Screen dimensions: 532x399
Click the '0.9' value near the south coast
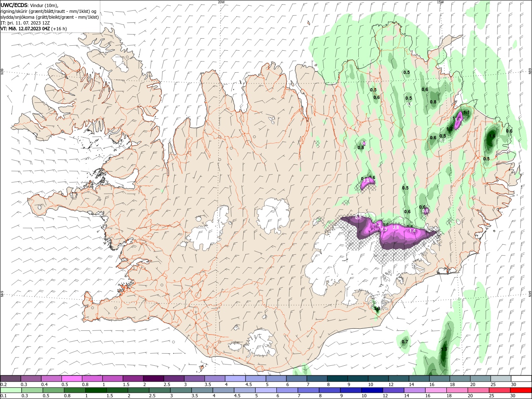click(x=377, y=309)
